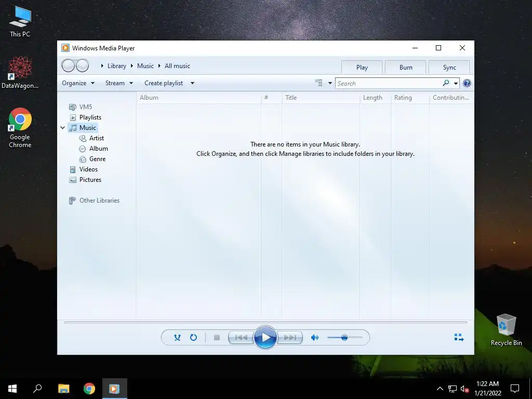Open taskbar search magnifier
The height and width of the screenshot is (399, 532).
click(37, 389)
